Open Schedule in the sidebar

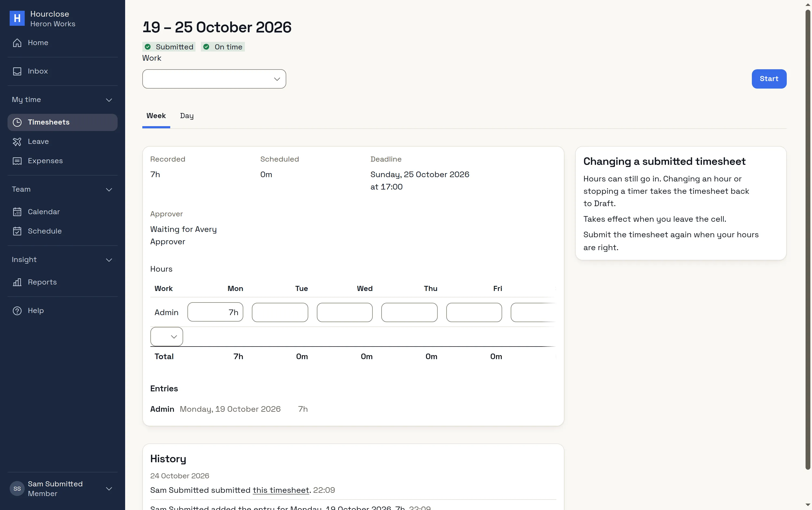click(62, 231)
